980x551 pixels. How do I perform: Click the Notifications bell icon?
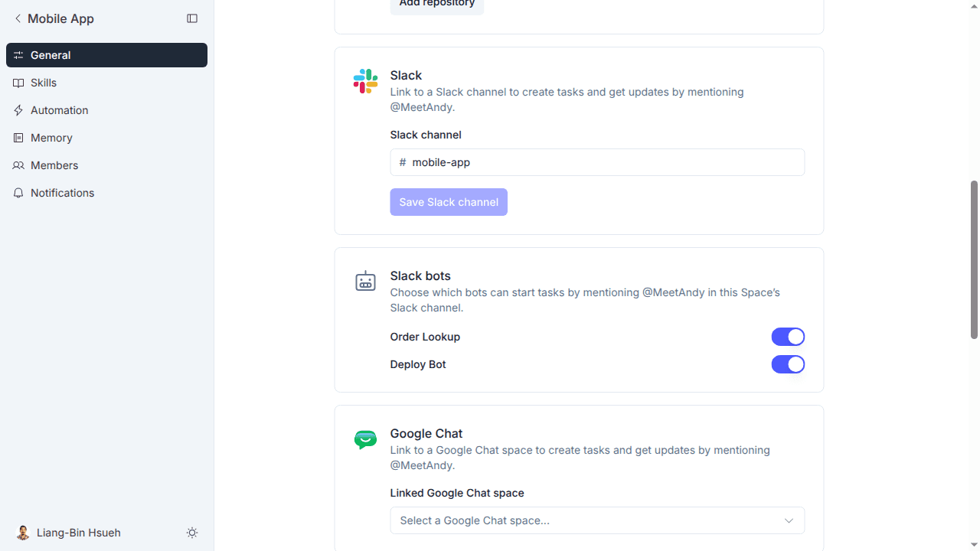(x=18, y=193)
